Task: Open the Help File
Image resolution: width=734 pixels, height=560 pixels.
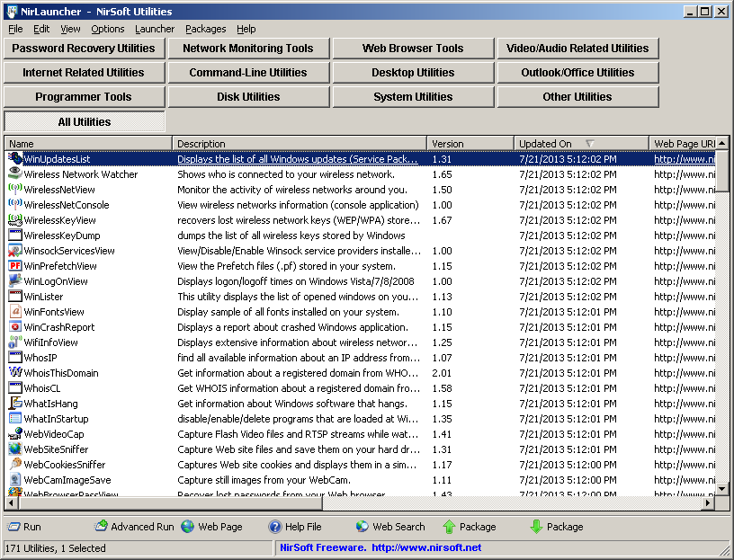Action: [x=295, y=527]
